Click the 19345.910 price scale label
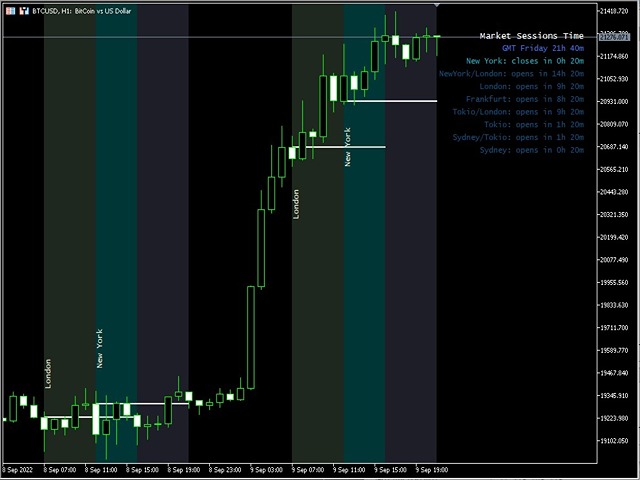640x480 pixels. 614,396
